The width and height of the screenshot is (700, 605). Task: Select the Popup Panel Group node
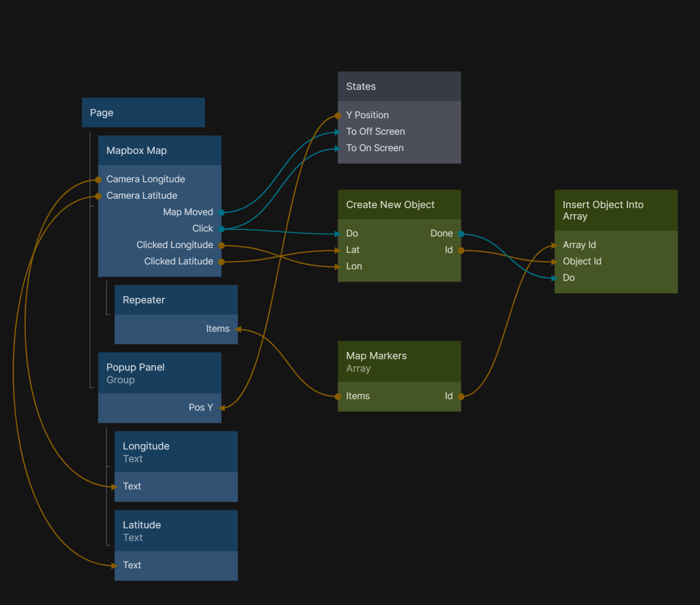[159, 373]
